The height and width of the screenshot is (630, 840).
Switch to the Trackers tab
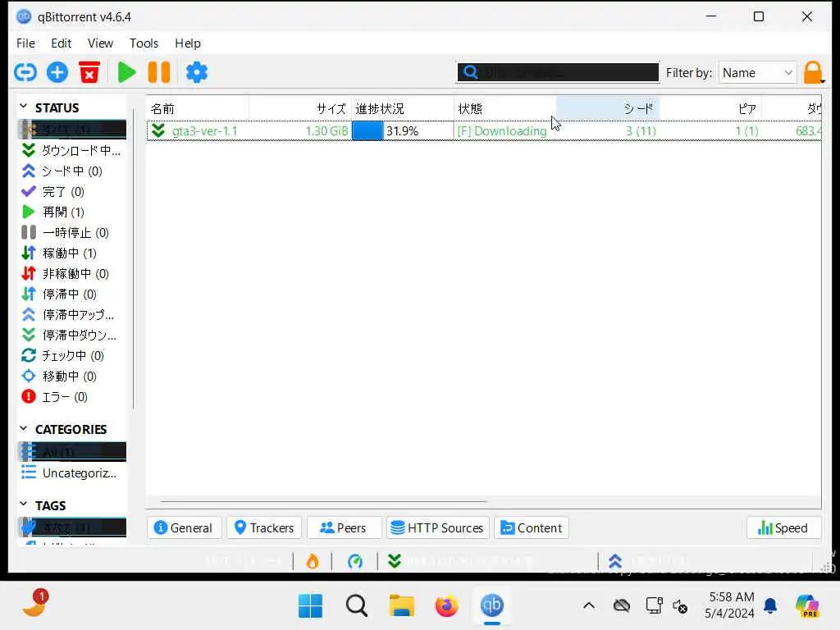pyautogui.click(x=264, y=527)
